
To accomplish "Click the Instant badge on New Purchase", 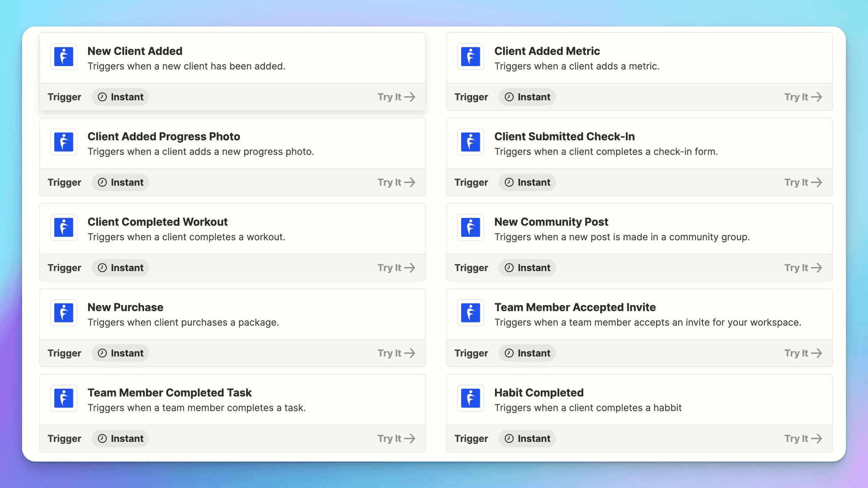I will (120, 353).
